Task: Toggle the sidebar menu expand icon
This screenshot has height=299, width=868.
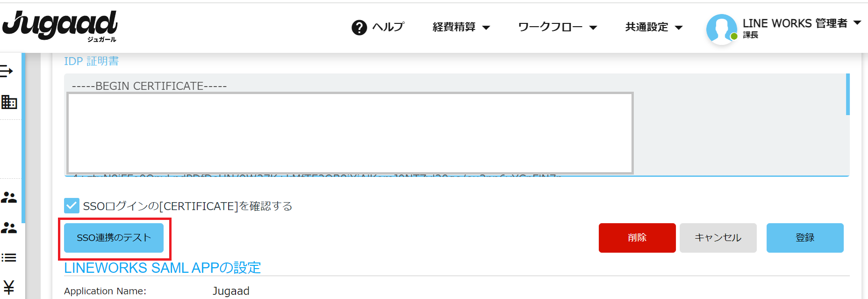Action: (7, 71)
